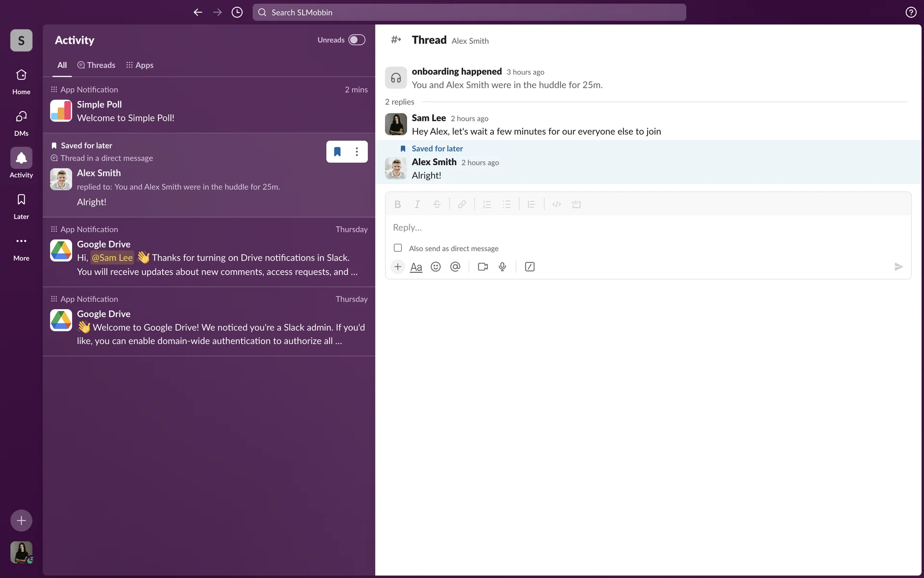This screenshot has width=924, height=578.
Task: Open the history clock icon
Action: [x=237, y=13]
